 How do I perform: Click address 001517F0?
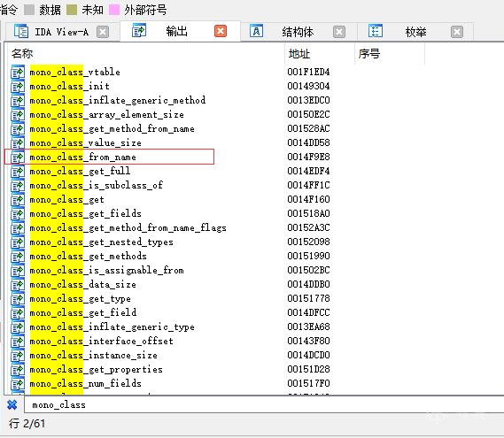308,383
